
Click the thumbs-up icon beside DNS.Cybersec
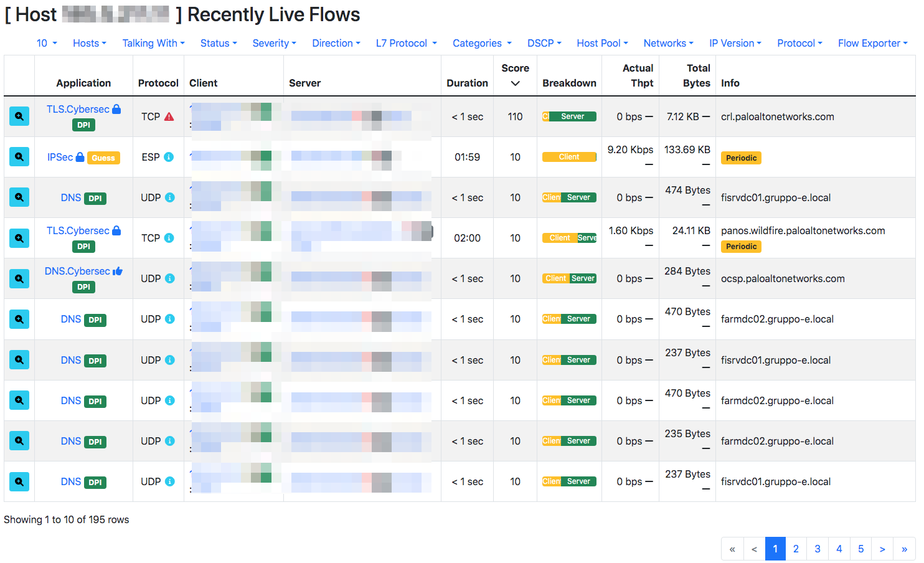click(x=118, y=270)
